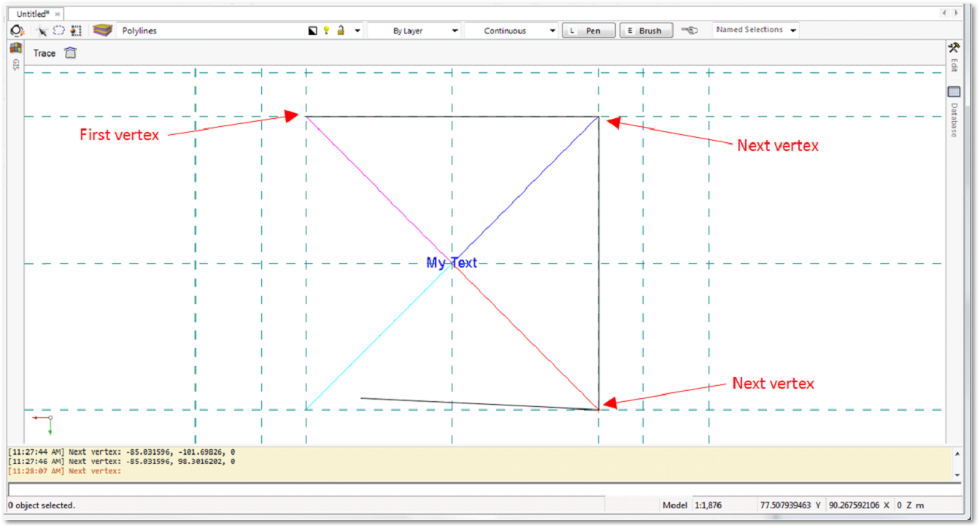Click the tab scroll left arrow

[x=944, y=13]
